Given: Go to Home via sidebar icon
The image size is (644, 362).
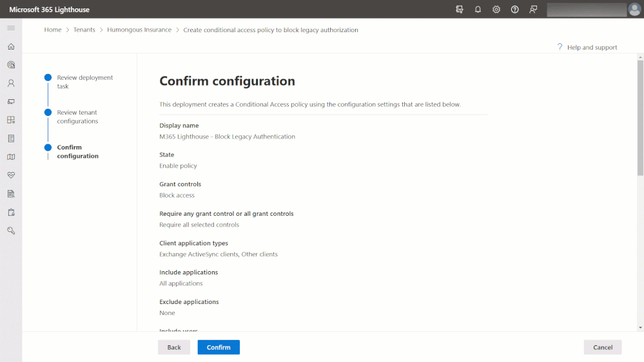Looking at the screenshot, I should 11,46.
